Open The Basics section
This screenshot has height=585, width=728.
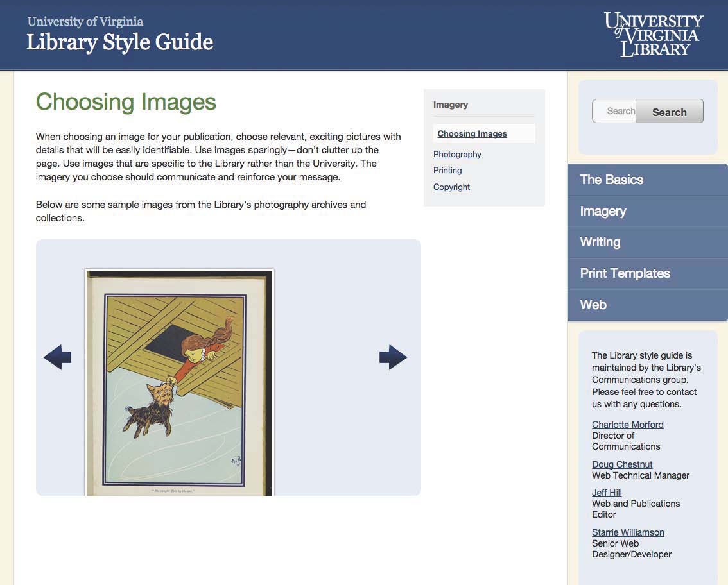[611, 180]
